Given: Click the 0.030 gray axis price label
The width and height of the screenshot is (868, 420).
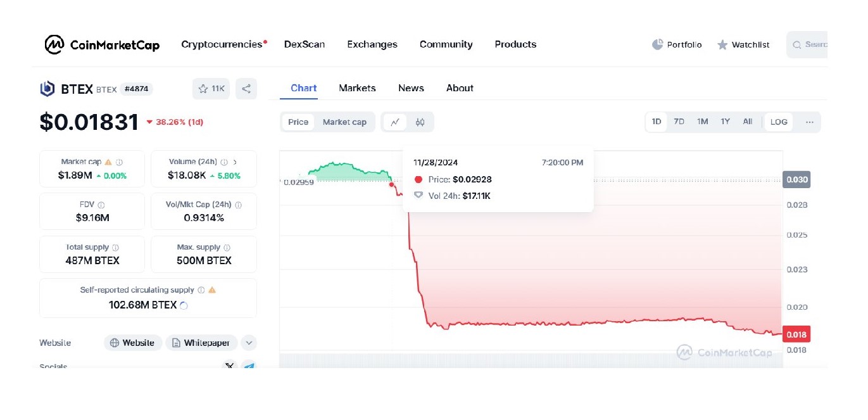Looking at the screenshot, I should tap(796, 179).
